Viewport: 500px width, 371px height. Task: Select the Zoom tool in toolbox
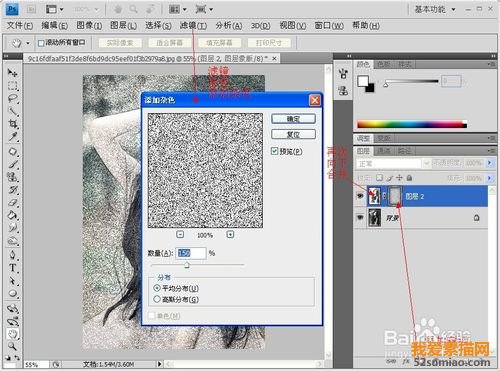click(x=13, y=347)
